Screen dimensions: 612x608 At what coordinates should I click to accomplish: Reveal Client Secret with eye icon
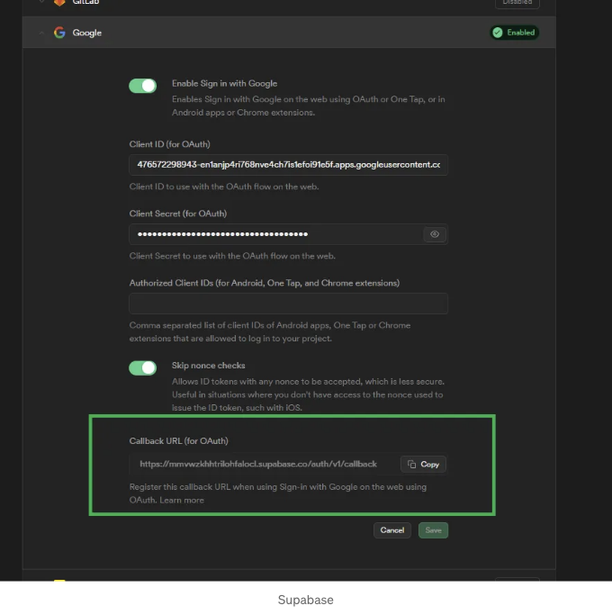point(434,234)
